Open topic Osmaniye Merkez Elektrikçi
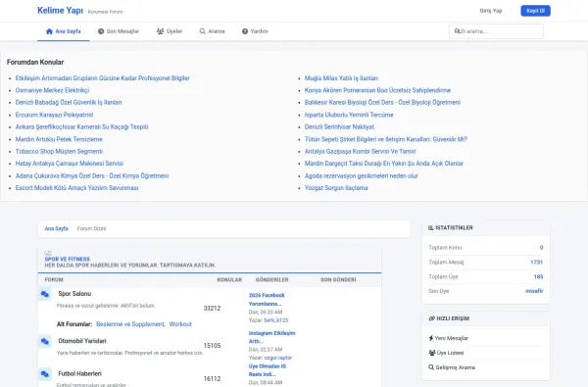588x387 pixels. tap(52, 90)
